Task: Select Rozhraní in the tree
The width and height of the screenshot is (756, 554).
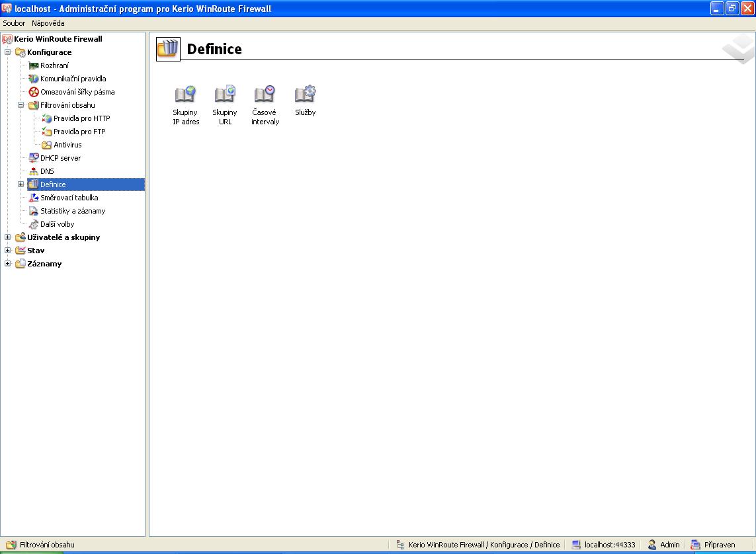Action: pyautogui.click(x=54, y=65)
